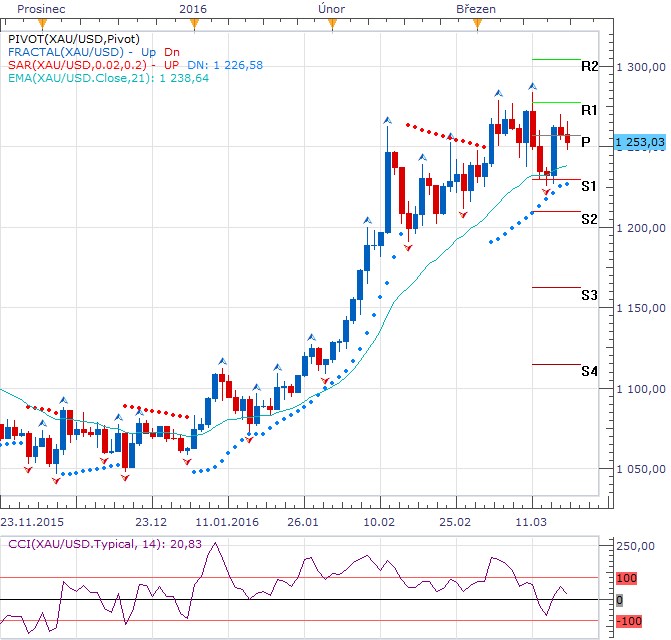This screenshot has height=640, width=671.
Task: Select the S4 pivot support label
Action: pyautogui.click(x=589, y=371)
